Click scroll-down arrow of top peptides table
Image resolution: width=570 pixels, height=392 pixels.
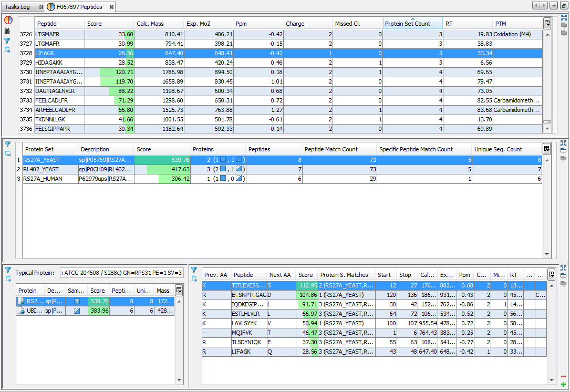pos(547,129)
